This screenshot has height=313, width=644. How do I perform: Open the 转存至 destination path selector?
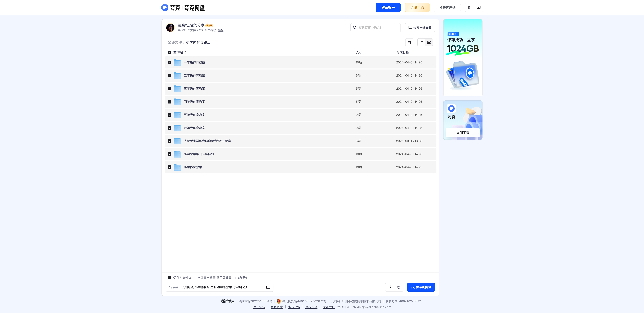219,287
